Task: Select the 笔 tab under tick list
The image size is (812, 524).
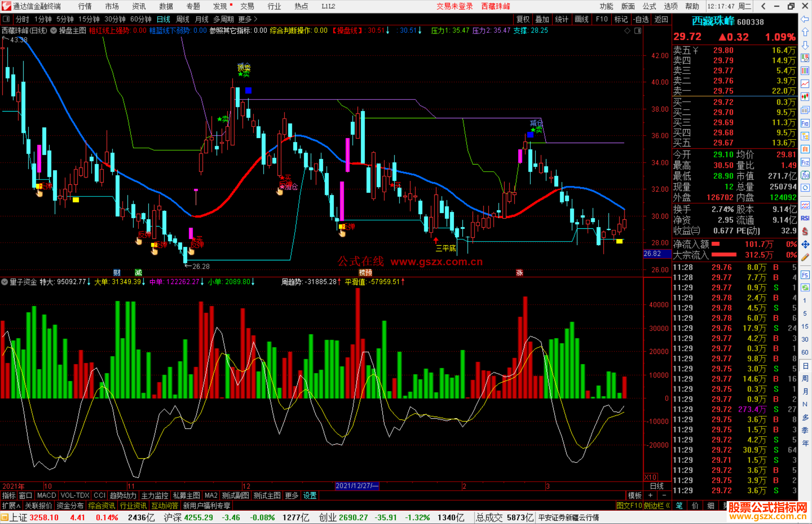Action: 679,506
